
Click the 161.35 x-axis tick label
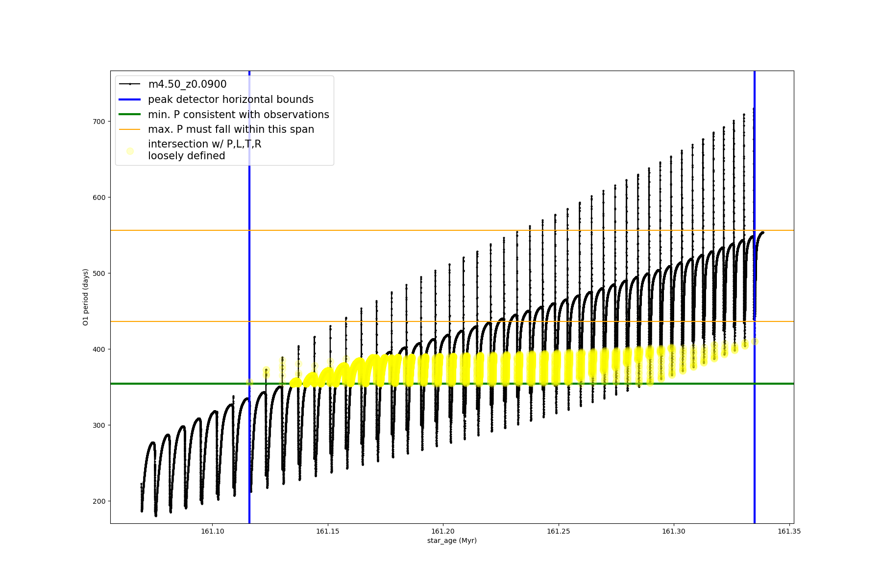pyautogui.click(x=789, y=531)
